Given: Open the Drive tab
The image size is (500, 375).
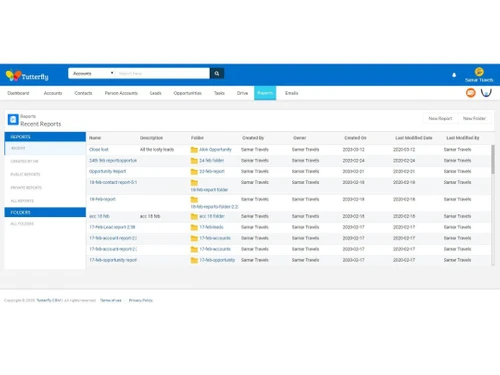Looking at the screenshot, I should [x=242, y=93].
